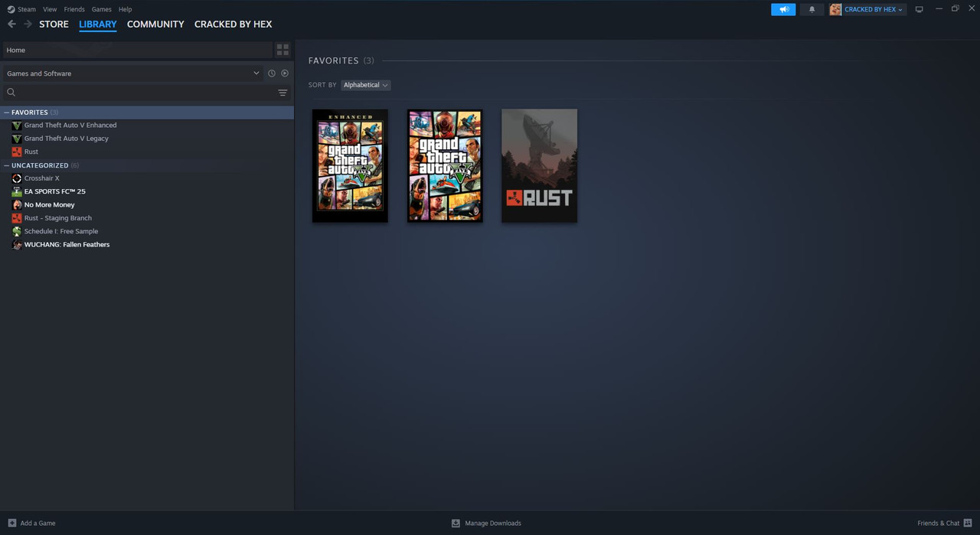The width and height of the screenshot is (980, 535).
Task: Open the Help menu
Action: point(126,9)
